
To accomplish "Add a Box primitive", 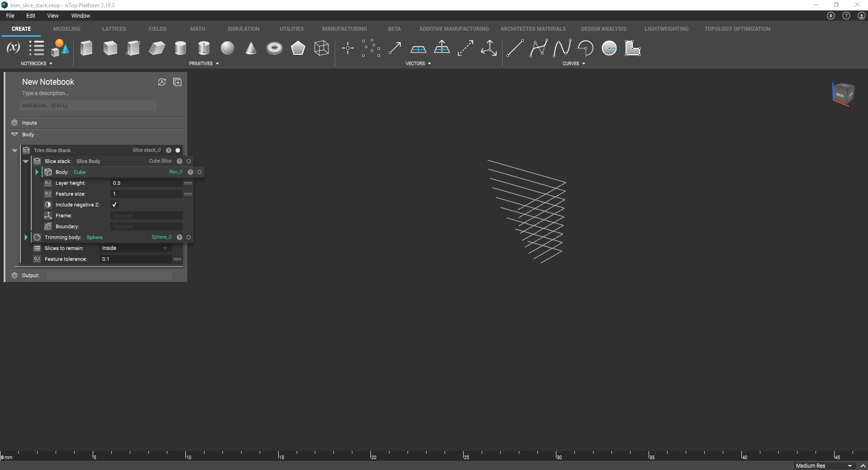I will 86,48.
